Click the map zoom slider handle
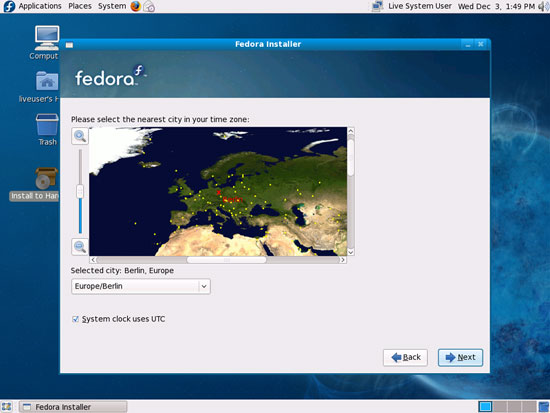550x413 pixels. tap(80, 191)
